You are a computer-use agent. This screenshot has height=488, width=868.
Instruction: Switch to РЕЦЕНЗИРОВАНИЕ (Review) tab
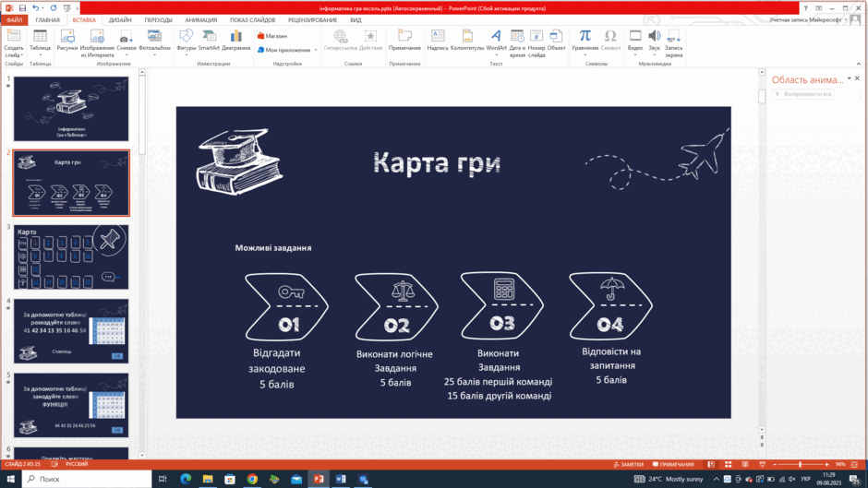coord(312,20)
